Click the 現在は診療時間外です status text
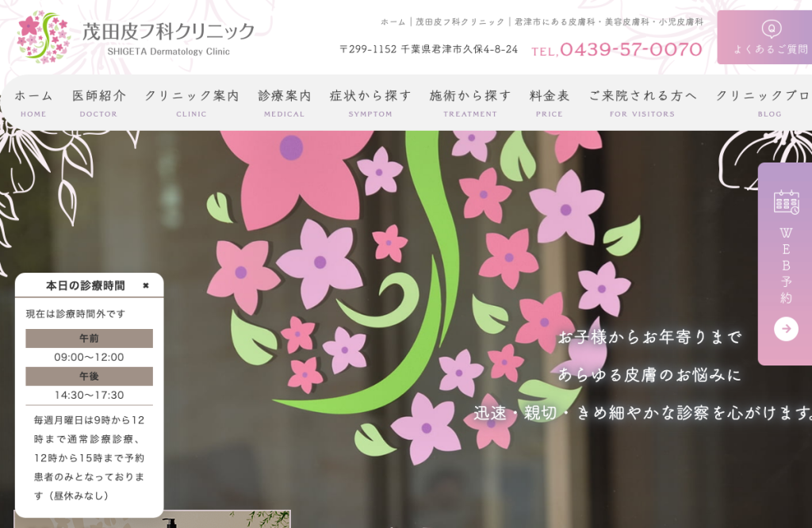Screen dimensions: 812x528 75,314
